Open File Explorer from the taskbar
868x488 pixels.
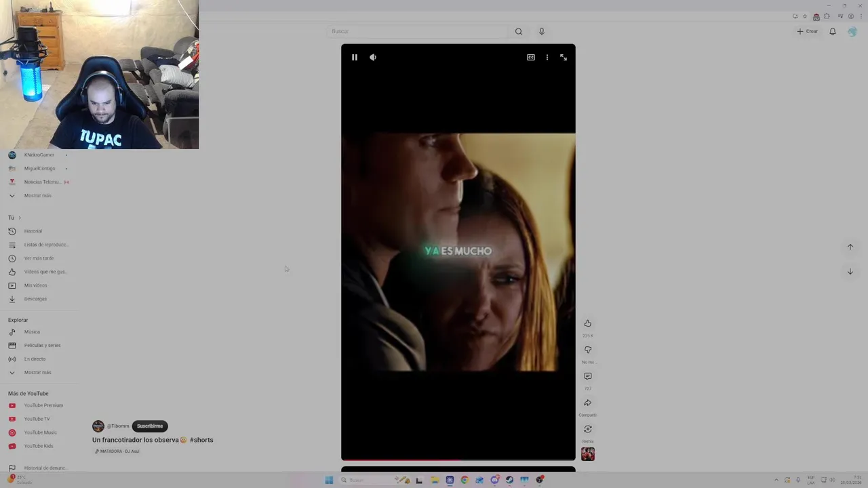(x=435, y=480)
